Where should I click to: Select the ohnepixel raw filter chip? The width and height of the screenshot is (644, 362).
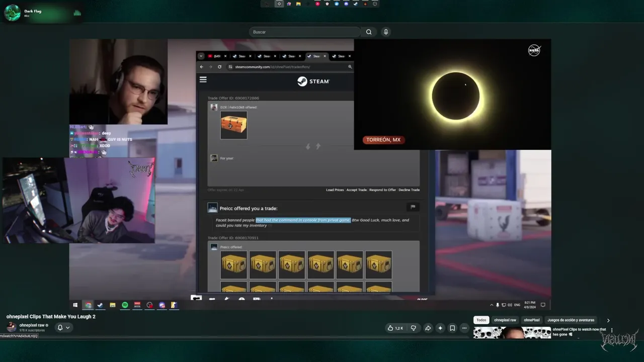[x=505, y=320]
